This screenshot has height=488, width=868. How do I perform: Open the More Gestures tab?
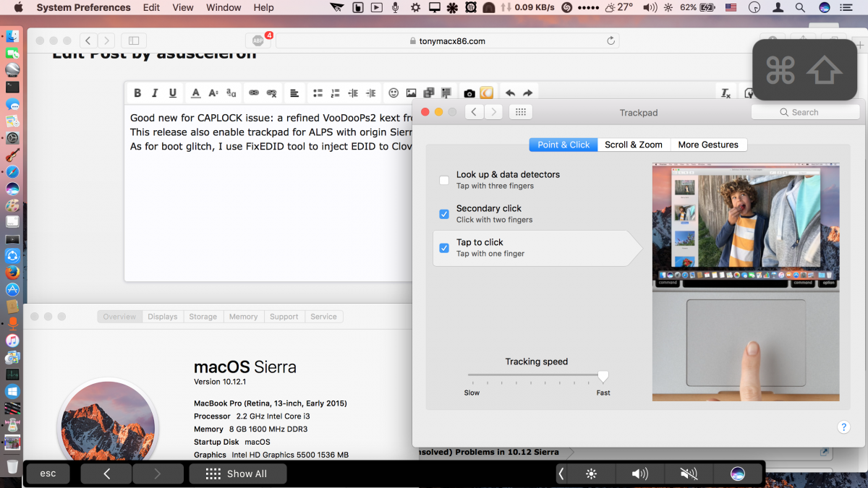[708, 145]
